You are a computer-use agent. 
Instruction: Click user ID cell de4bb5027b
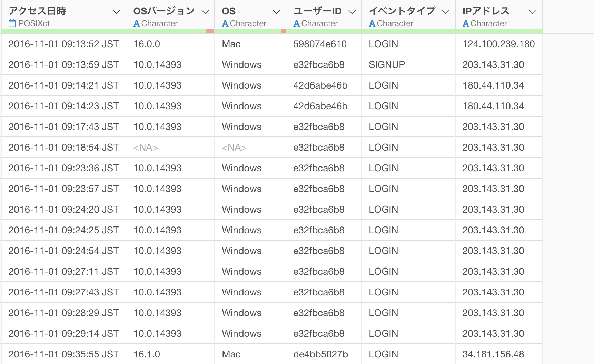[324, 354]
